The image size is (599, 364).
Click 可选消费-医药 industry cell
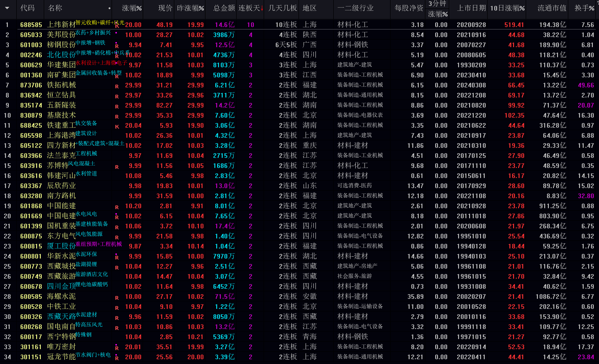tap(354, 186)
